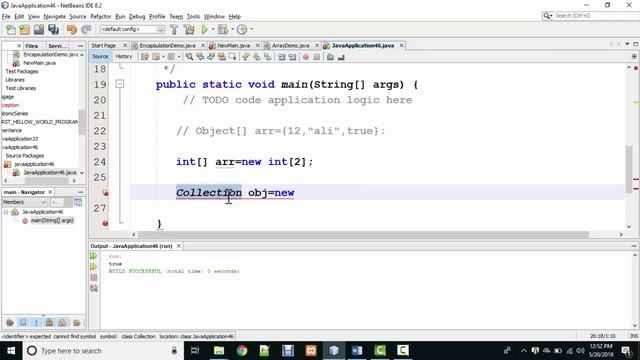Open the Profile Project arrow dropdown

[x=251, y=29]
